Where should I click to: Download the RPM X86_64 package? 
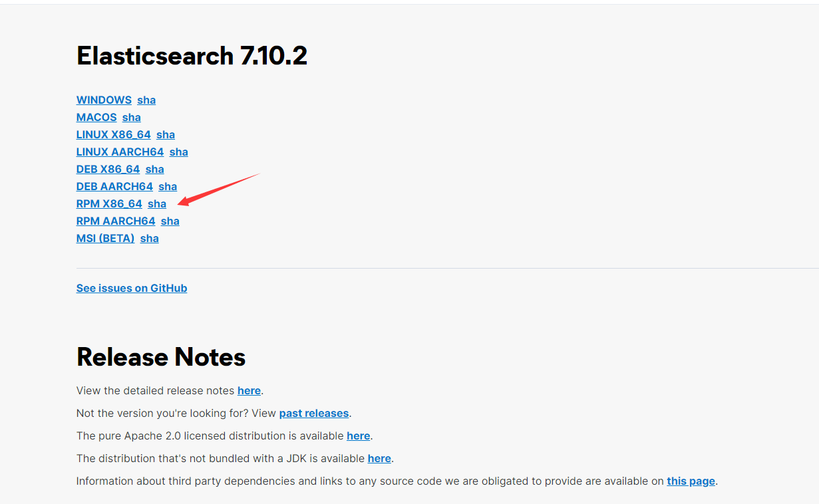(109, 203)
